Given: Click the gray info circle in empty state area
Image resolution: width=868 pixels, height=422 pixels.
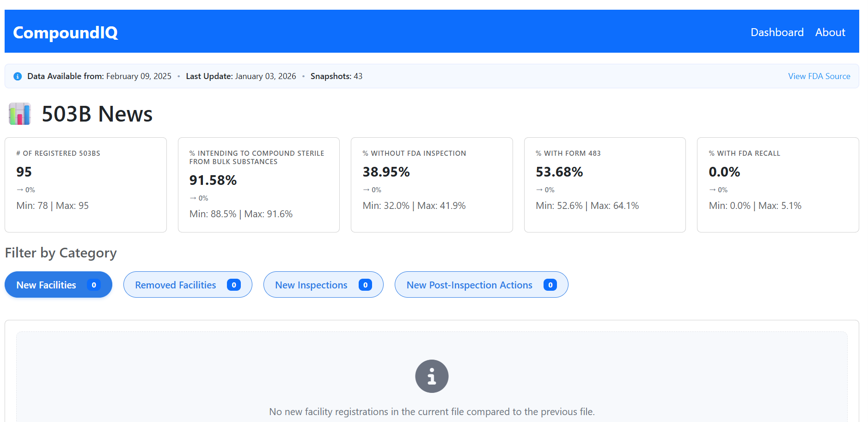Looking at the screenshot, I should click(x=431, y=376).
